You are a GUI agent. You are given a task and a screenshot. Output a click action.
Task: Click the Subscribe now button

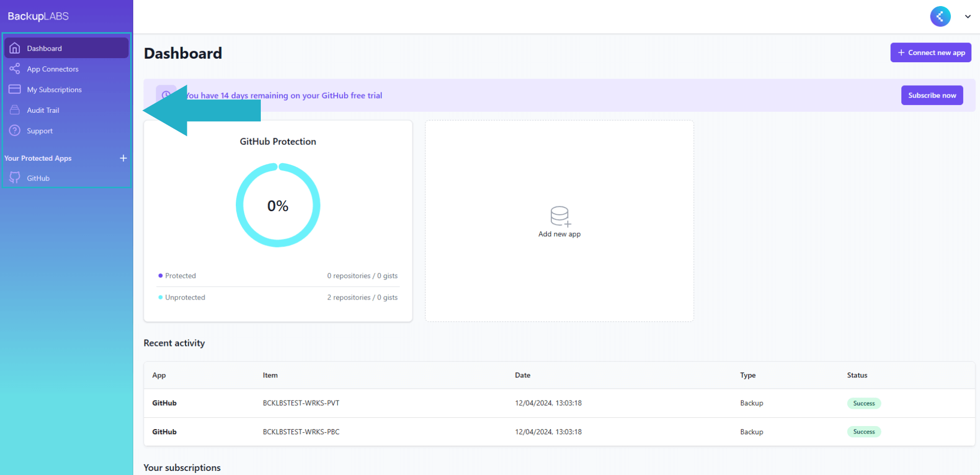932,95
